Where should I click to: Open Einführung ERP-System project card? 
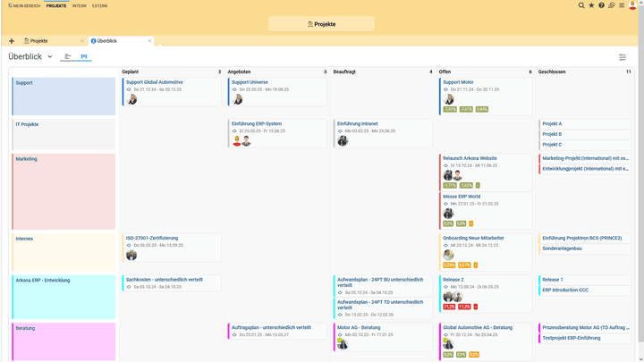(x=257, y=124)
